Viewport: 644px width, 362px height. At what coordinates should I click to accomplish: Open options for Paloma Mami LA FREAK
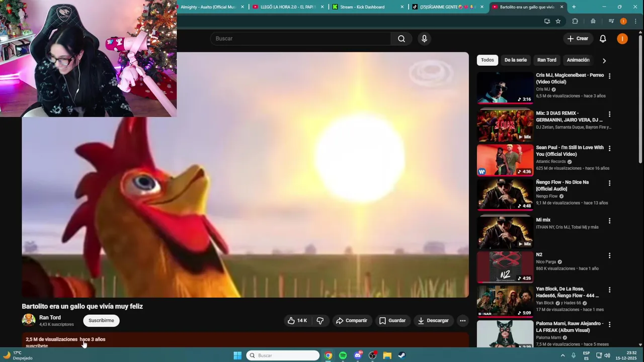point(609,324)
